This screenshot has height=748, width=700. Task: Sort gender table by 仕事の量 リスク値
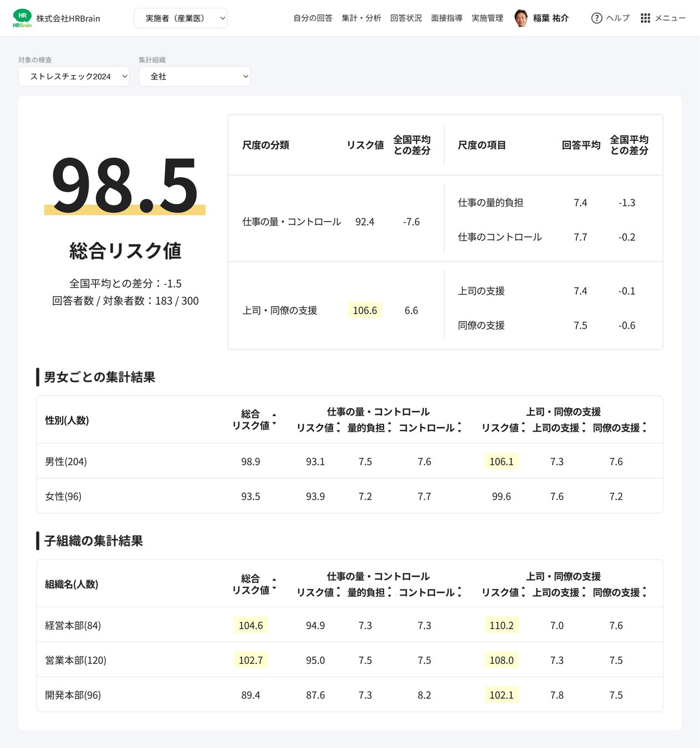338,428
